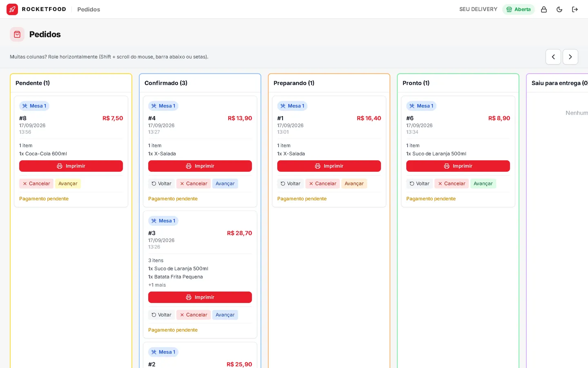Click Imprimir on order #6
This screenshot has width=588, height=368.
point(458,166)
